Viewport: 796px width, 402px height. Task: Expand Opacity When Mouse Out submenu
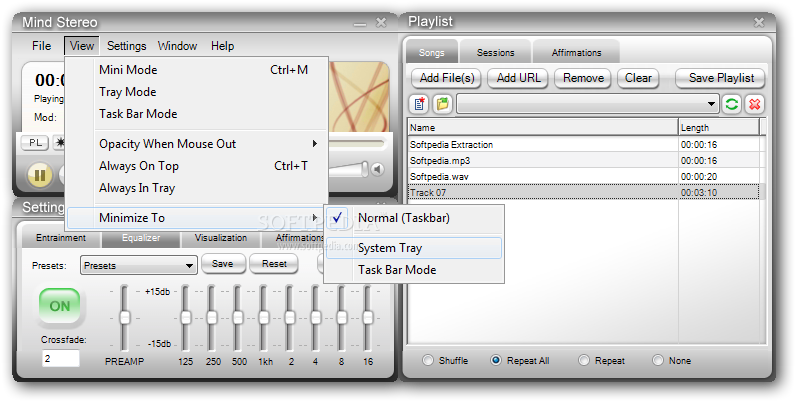[x=197, y=144]
